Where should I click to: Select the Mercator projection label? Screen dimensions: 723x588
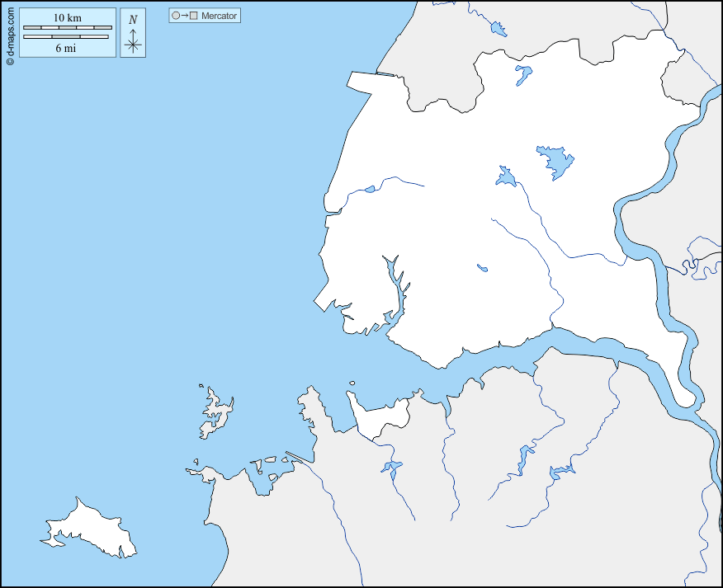(219, 16)
